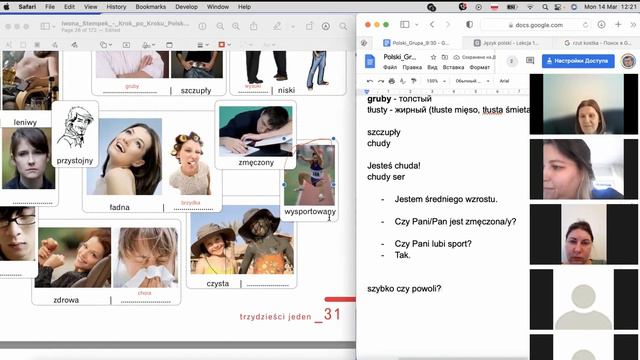Click Preview note tool icon
This screenshot has width=640, height=360.
(169, 45)
